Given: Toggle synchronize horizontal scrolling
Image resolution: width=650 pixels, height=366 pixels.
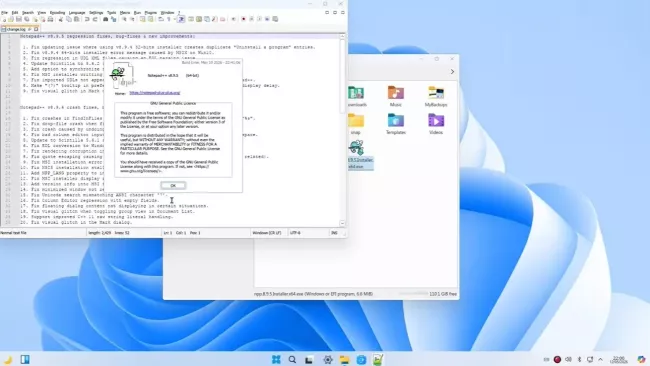Looking at the screenshot, I should point(151,19).
